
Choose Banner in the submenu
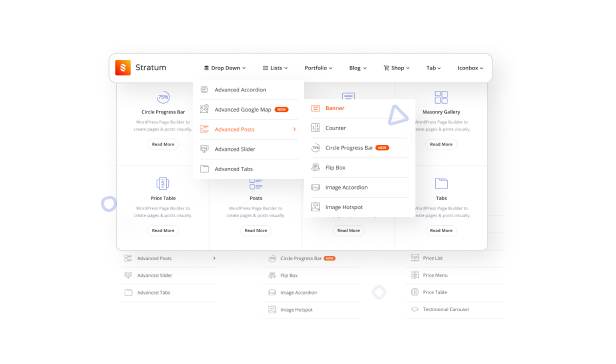point(359,108)
